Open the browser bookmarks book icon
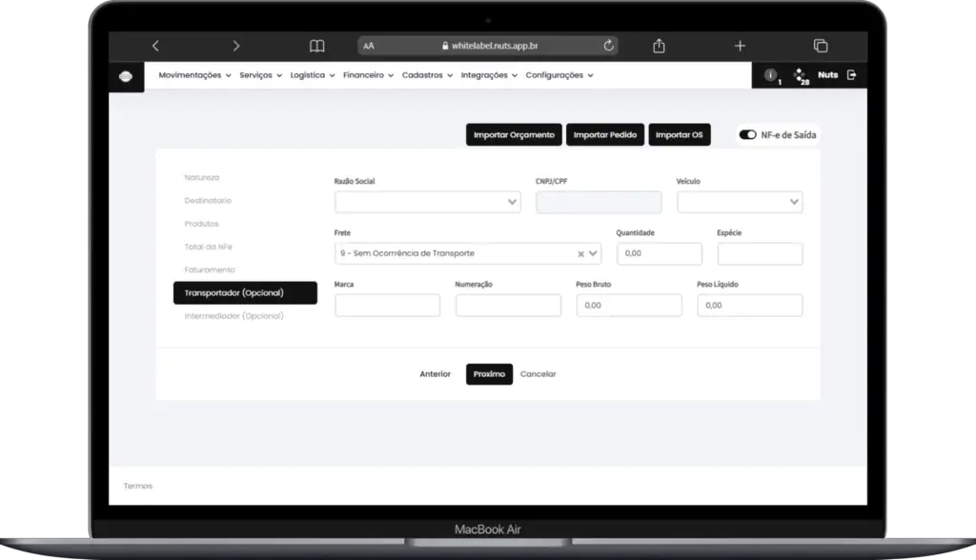Screen dimensions: 976x560 pos(316,46)
